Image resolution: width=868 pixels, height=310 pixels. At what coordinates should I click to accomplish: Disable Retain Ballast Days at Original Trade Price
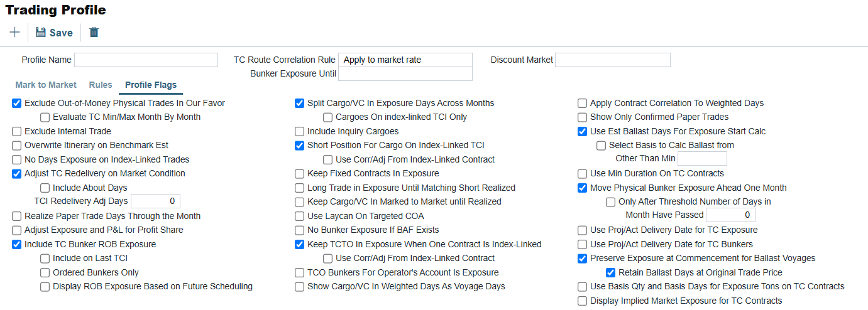[611, 272]
